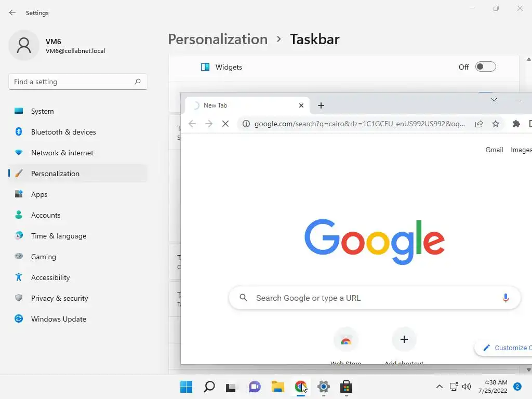532x399 pixels.
Task: Open Microsoft Store from taskbar
Action: pos(347,387)
